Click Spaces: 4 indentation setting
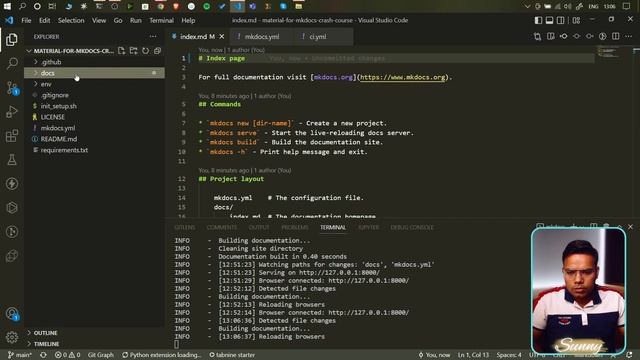This screenshot has width=640, height=360. click(509, 355)
